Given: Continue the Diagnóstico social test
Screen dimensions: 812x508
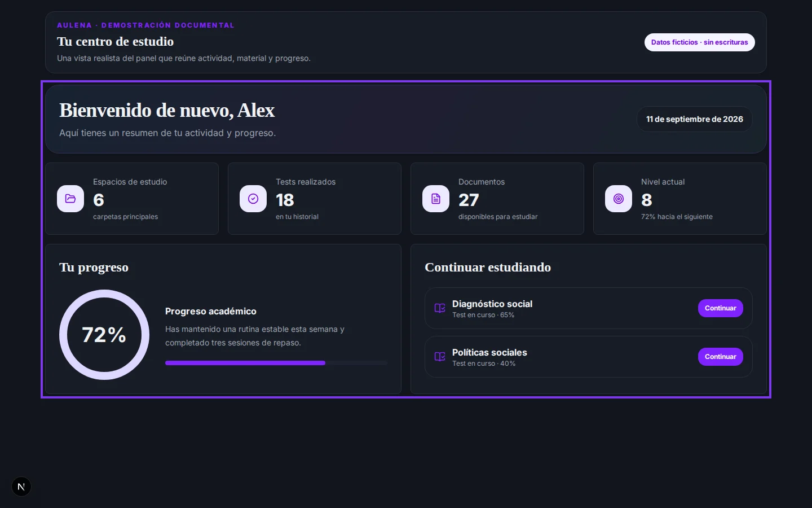Looking at the screenshot, I should [721, 308].
